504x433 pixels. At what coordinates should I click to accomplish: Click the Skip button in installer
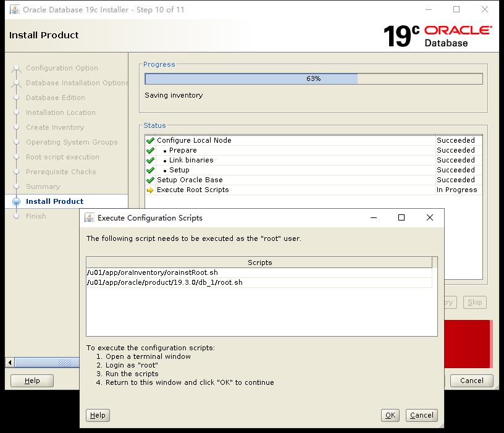point(475,302)
